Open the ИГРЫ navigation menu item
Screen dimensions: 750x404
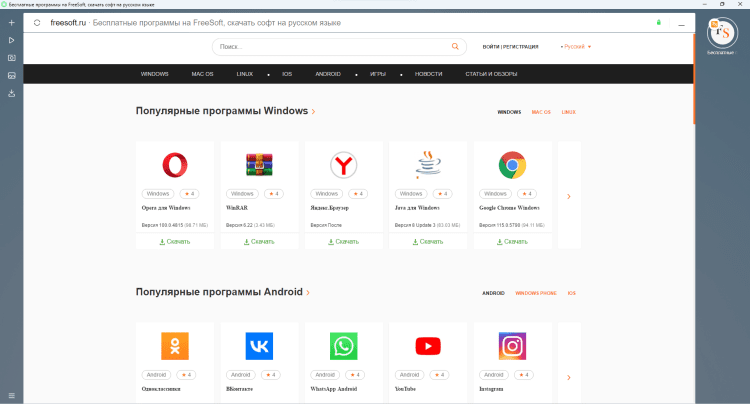coord(378,74)
